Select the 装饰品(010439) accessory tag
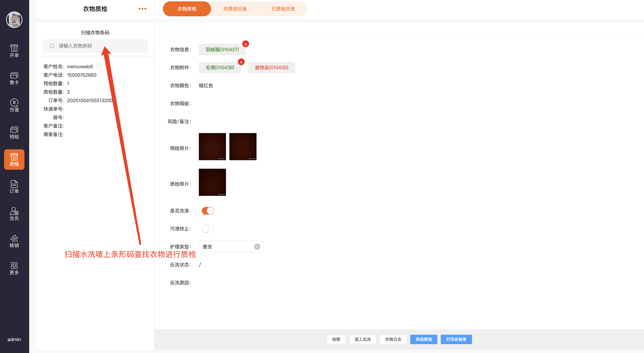The width and height of the screenshot is (644, 353). (271, 68)
